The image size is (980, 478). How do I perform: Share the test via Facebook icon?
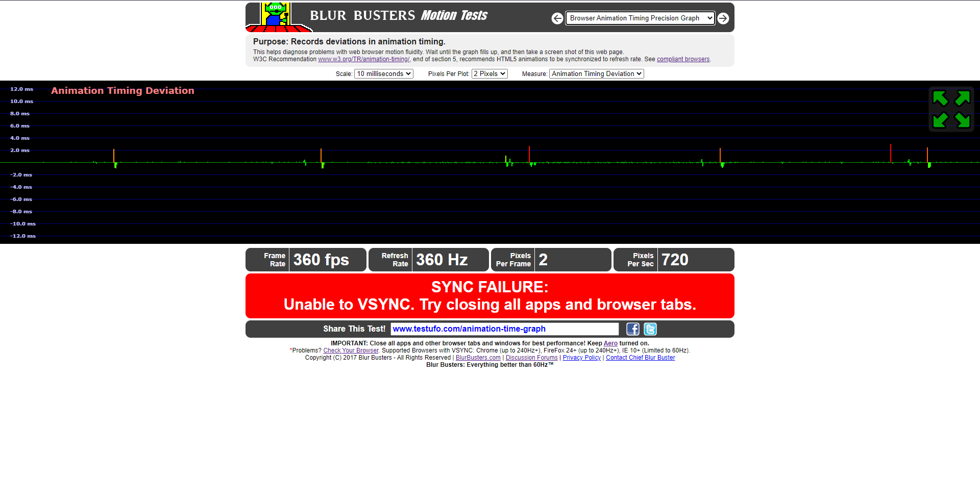point(632,329)
